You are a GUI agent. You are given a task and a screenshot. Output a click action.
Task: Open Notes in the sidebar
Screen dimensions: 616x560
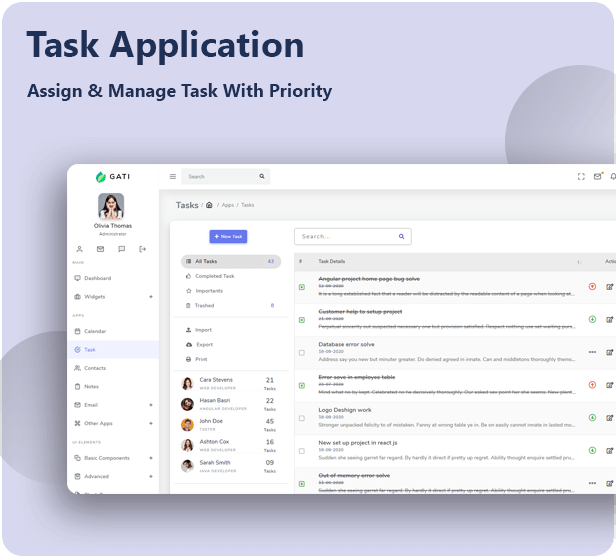(113, 387)
